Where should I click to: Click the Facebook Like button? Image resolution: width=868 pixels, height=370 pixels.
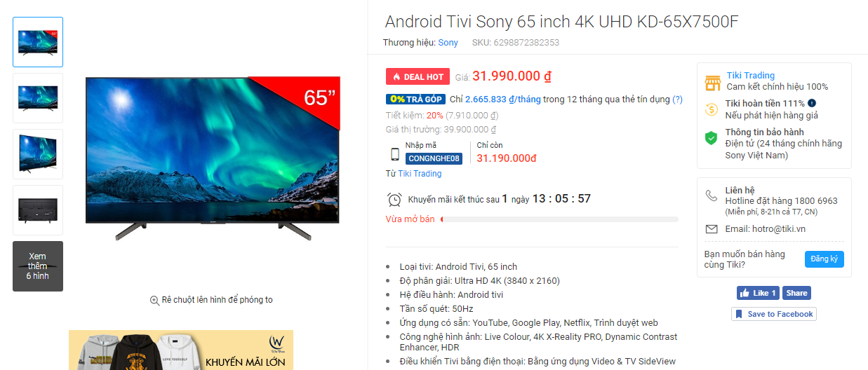[x=758, y=293]
